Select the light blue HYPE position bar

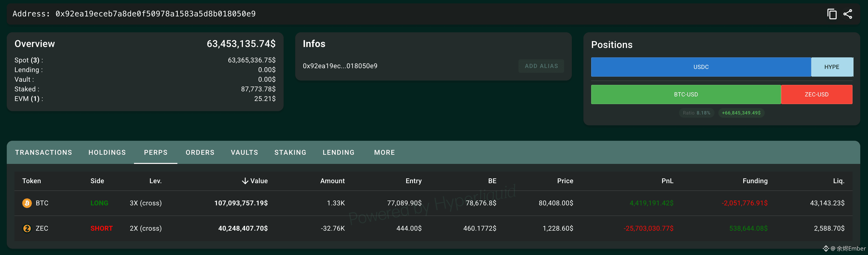pyautogui.click(x=832, y=67)
